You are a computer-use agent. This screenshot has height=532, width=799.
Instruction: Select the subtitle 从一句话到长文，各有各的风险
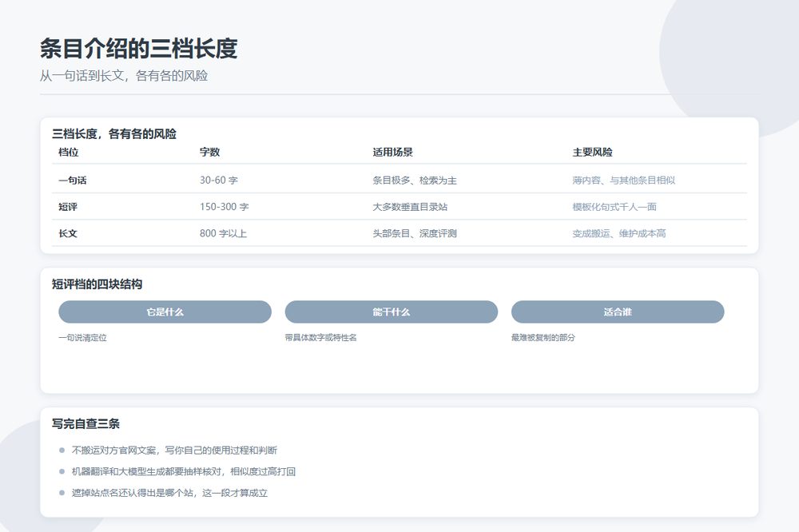pyautogui.click(x=124, y=76)
